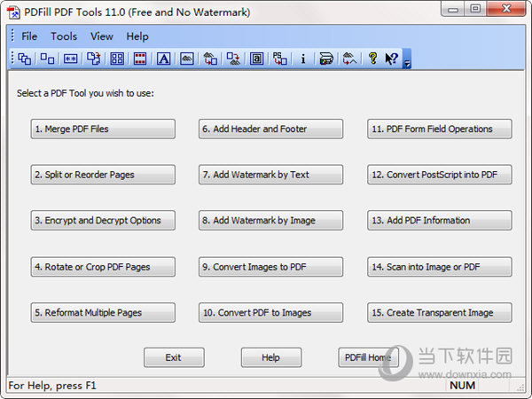Screen dimensions: 532x399
Task: Click the PDF to Images toolbar icon
Action: tap(233, 59)
